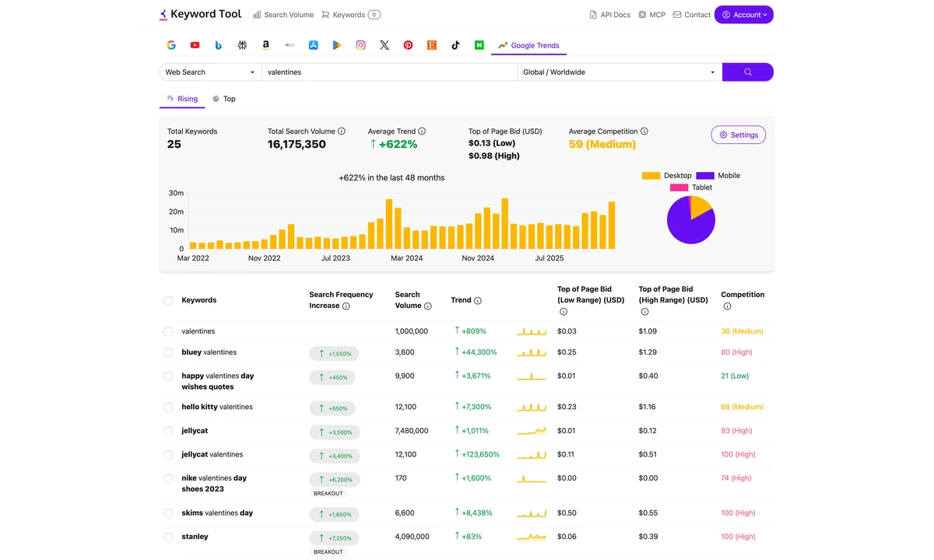The height and width of the screenshot is (560, 934).
Task: Select the Bing keyword source icon
Action: [x=219, y=45]
